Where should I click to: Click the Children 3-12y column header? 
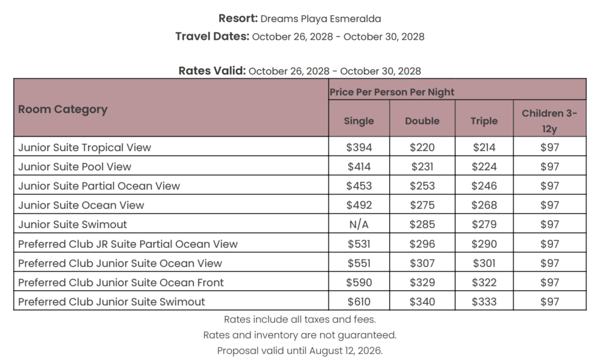coord(550,121)
